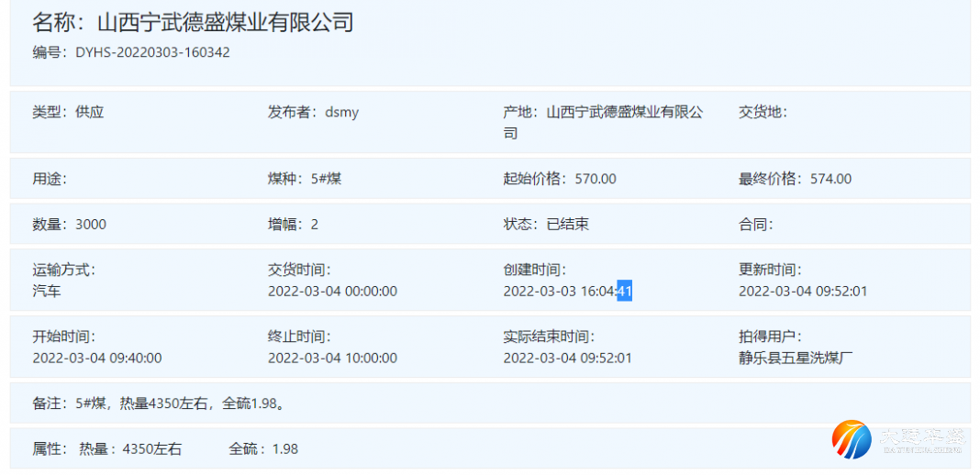Select the quantity value 3000
980x475 pixels.
[x=91, y=224]
